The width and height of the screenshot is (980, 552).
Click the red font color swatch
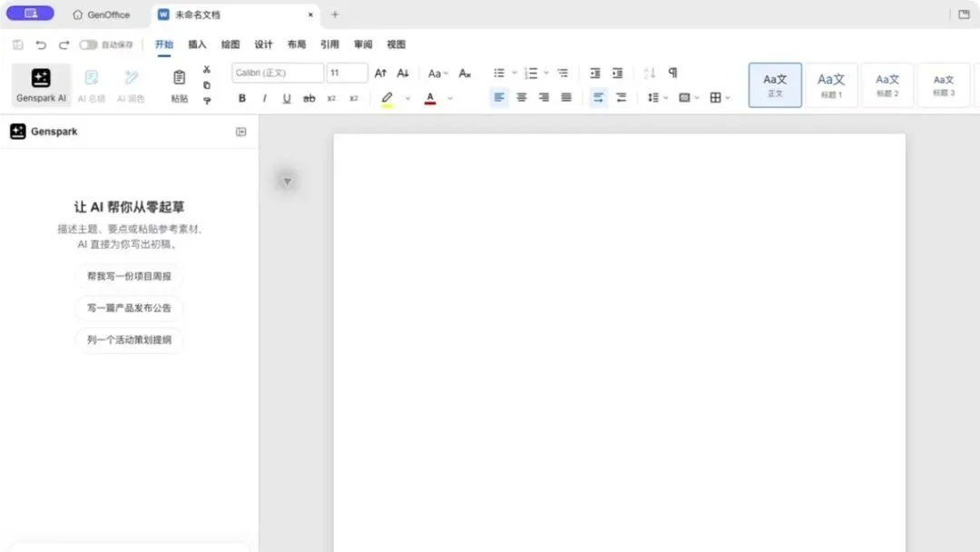click(x=430, y=98)
